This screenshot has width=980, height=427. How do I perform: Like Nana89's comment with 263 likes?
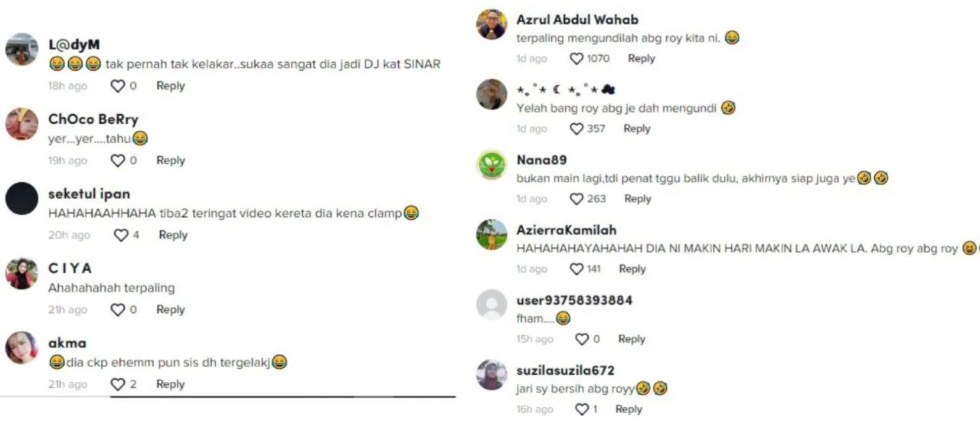pos(577,199)
